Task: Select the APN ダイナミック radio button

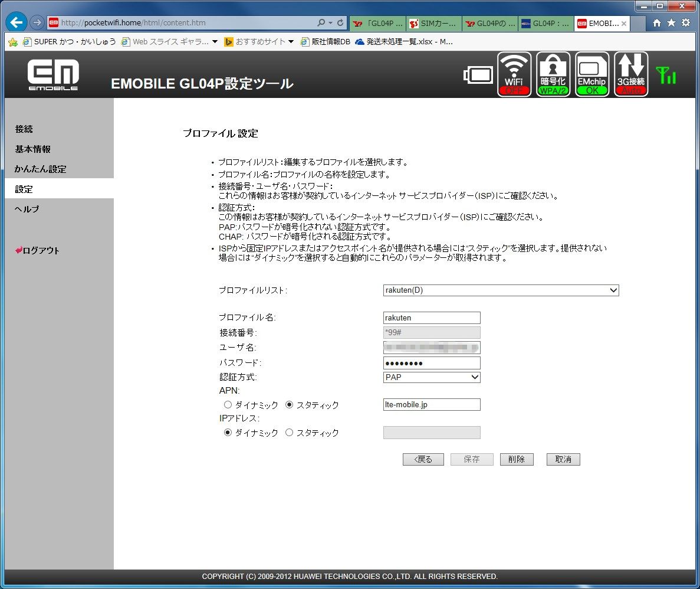Action: pos(228,405)
